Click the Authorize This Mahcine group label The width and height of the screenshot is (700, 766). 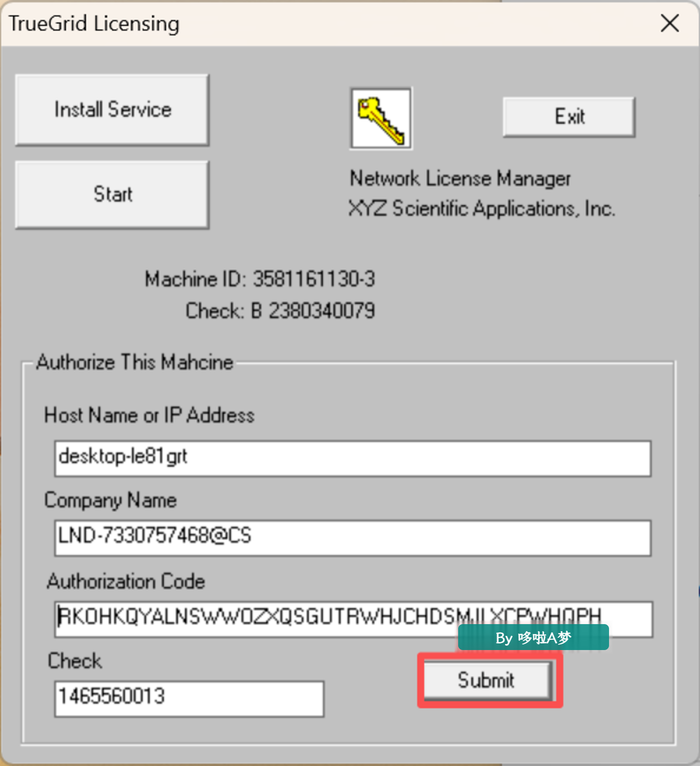pos(135,362)
